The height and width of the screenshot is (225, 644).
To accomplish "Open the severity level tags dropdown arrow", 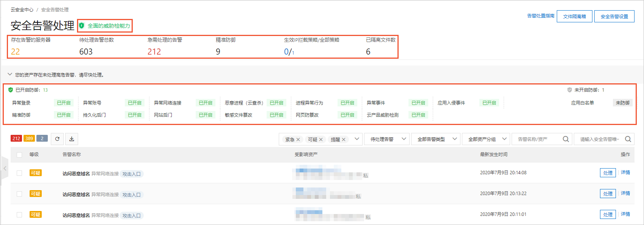I will click(x=357, y=139).
